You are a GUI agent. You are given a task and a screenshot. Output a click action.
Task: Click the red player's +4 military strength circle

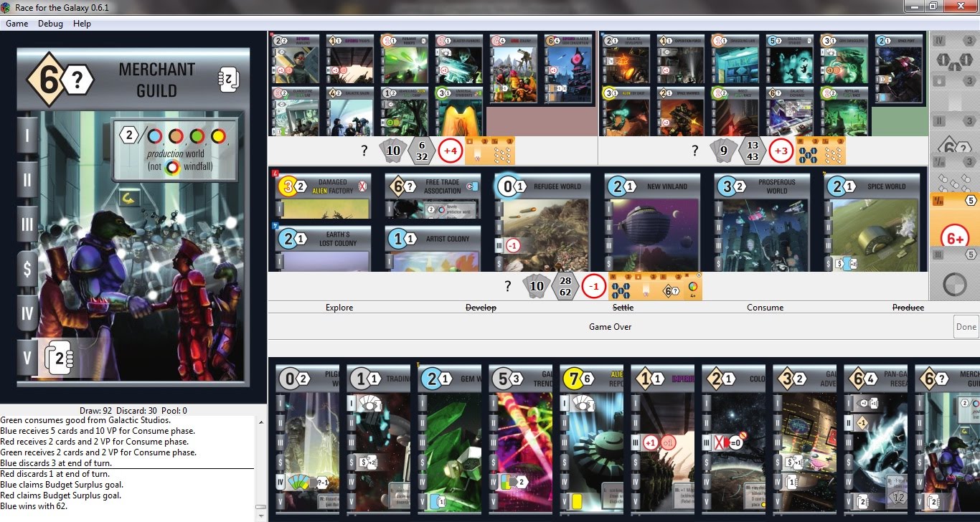coord(451,151)
